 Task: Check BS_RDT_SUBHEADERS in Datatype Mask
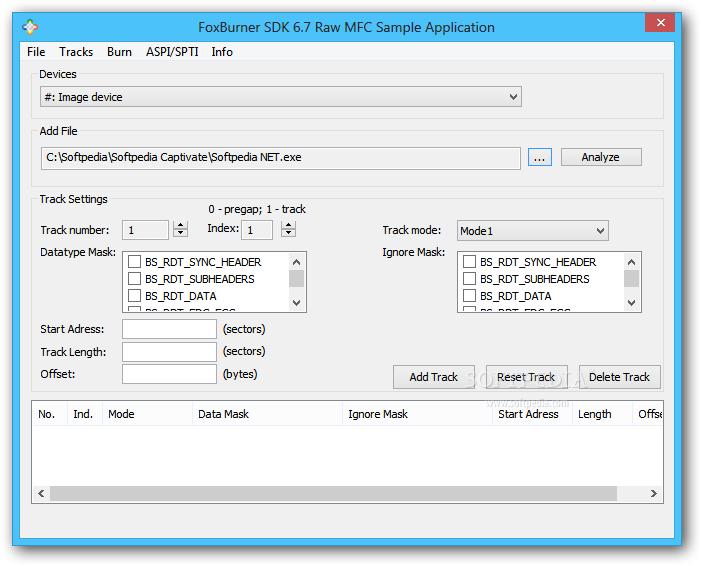(x=134, y=279)
